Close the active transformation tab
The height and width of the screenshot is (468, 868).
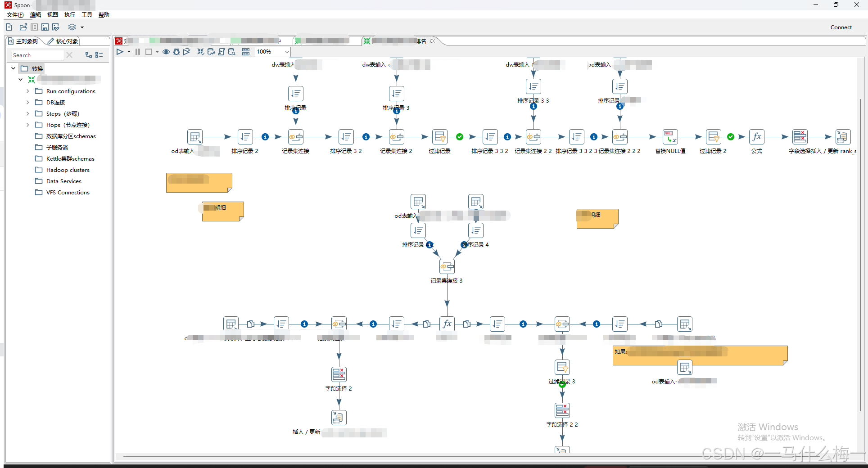pyautogui.click(x=432, y=41)
